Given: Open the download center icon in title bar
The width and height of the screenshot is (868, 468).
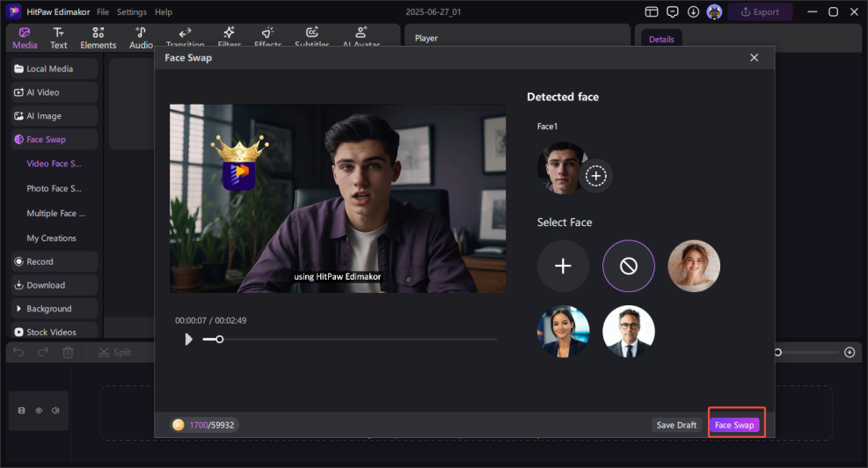Looking at the screenshot, I should (x=693, y=11).
